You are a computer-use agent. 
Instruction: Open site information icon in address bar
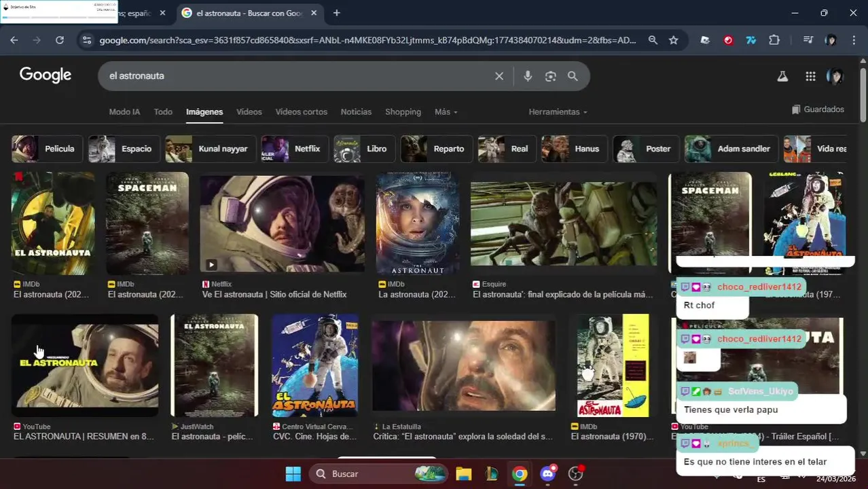[86, 40]
